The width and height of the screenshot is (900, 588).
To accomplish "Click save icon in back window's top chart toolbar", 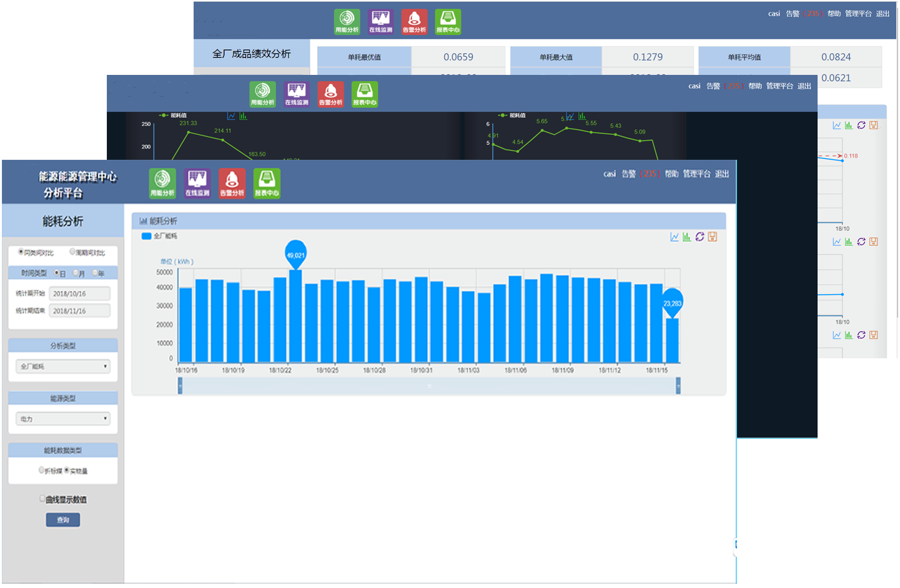I will click(x=874, y=125).
